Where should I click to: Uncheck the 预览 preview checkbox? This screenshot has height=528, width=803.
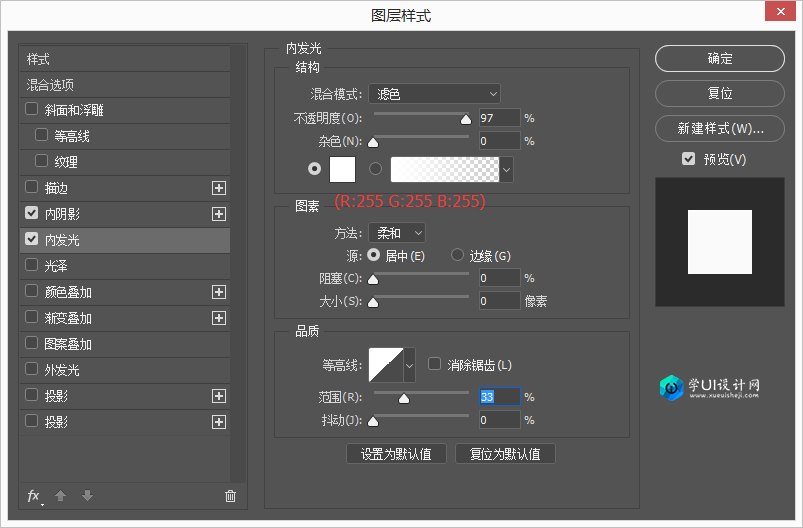click(688, 159)
